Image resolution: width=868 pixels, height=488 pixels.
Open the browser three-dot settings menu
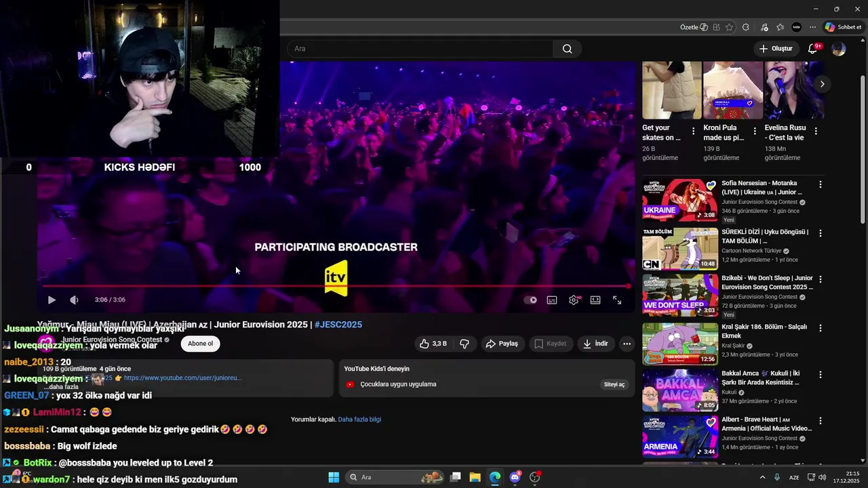click(812, 27)
